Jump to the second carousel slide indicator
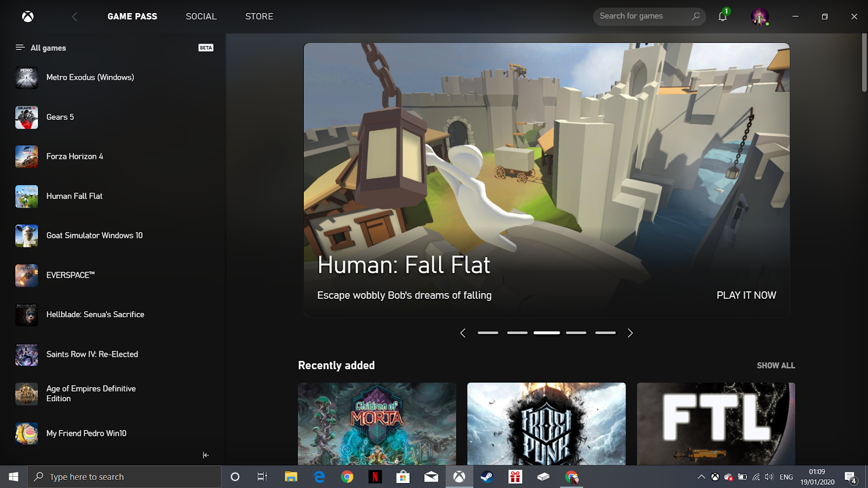Screen dimensions: 868x488 [517, 333]
